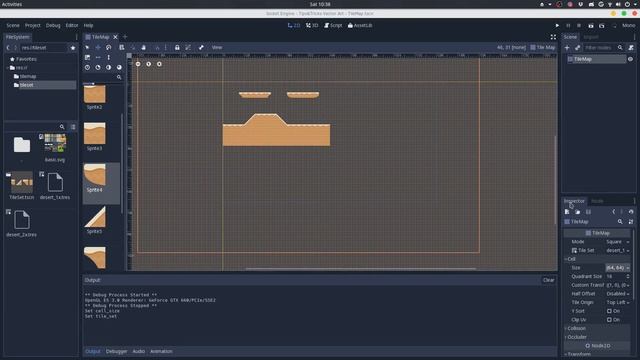640x360 pixels.
Task: Clear the Output log
Action: pos(549,280)
